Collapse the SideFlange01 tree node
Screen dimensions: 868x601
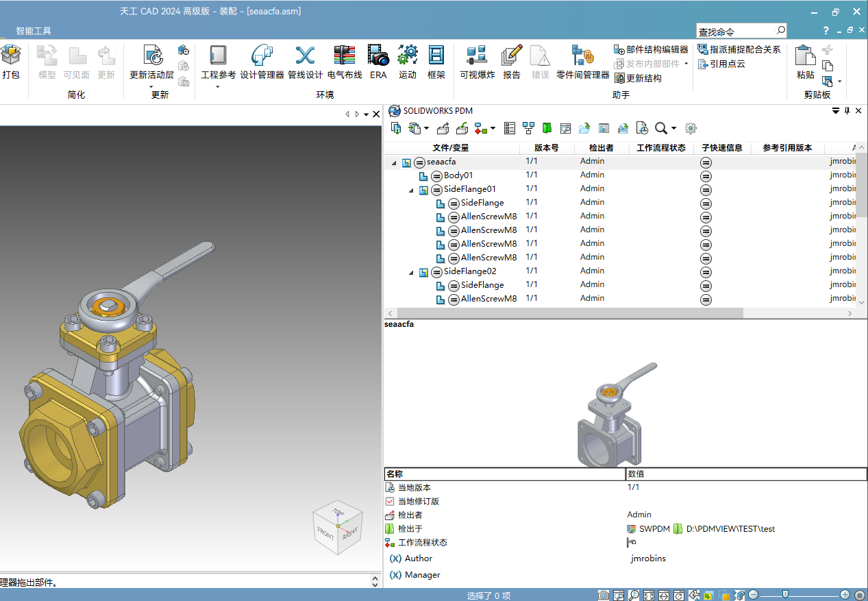(411, 190)
